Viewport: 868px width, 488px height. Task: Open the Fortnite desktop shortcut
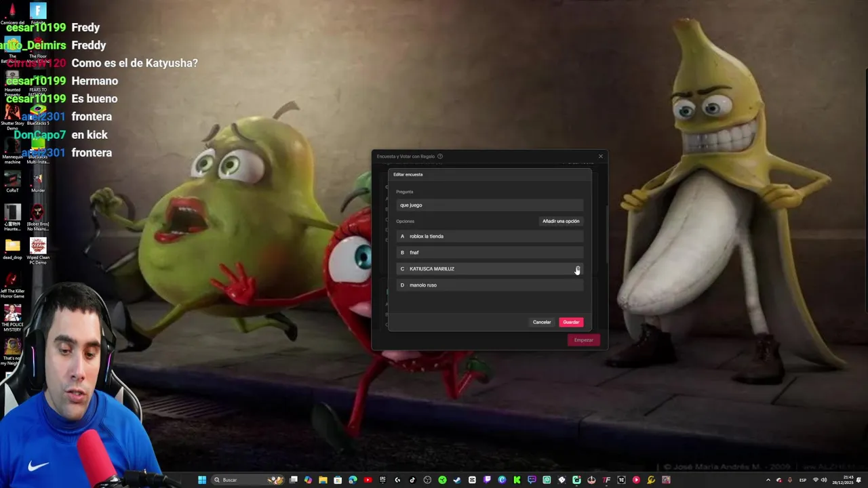(38, 14)
